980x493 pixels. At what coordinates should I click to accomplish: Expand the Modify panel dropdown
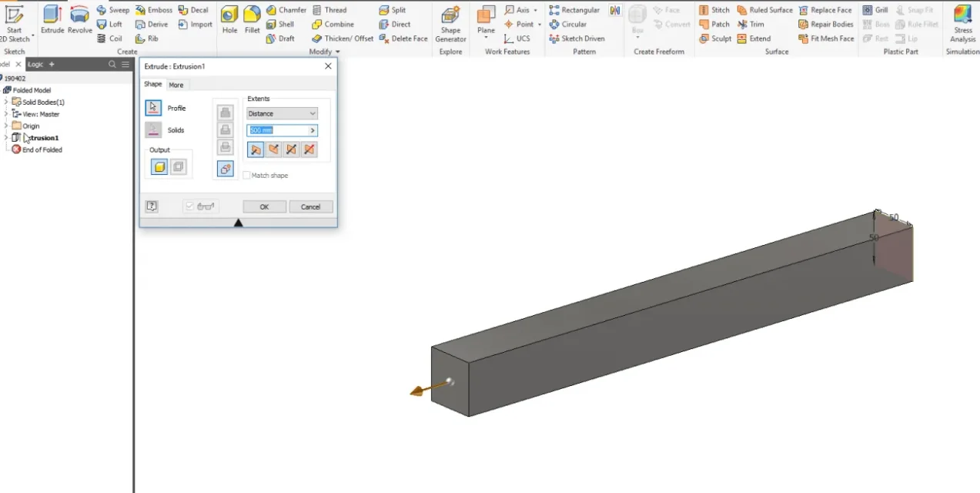click(337, 52)
